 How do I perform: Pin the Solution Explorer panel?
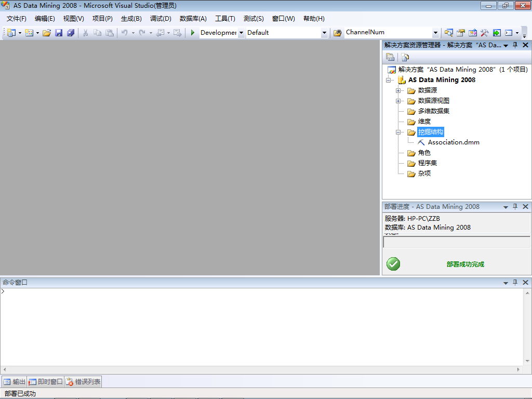pyautogui.click(x=515, y=45)
